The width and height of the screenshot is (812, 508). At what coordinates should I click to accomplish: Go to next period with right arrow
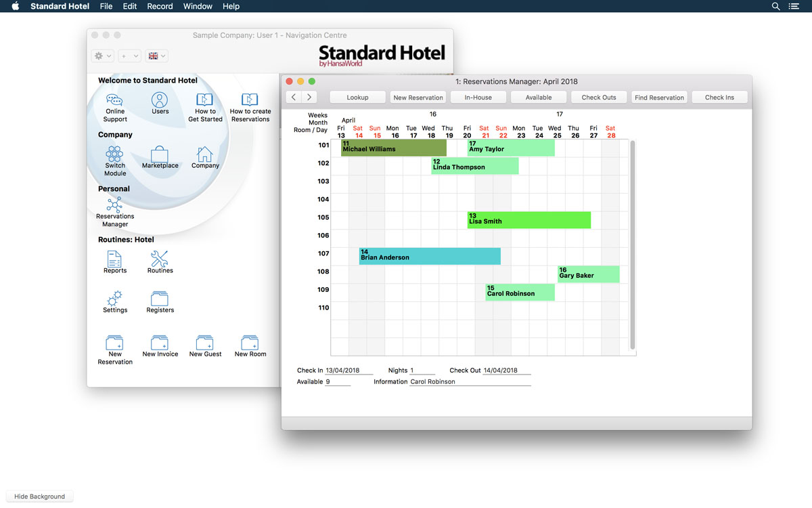click(309, 98)
